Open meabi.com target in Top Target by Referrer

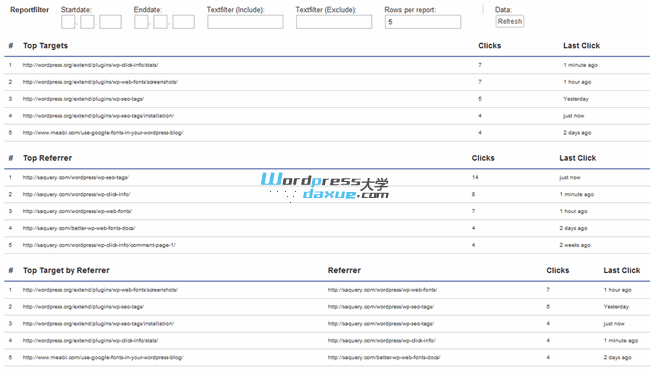click(103, 357)
